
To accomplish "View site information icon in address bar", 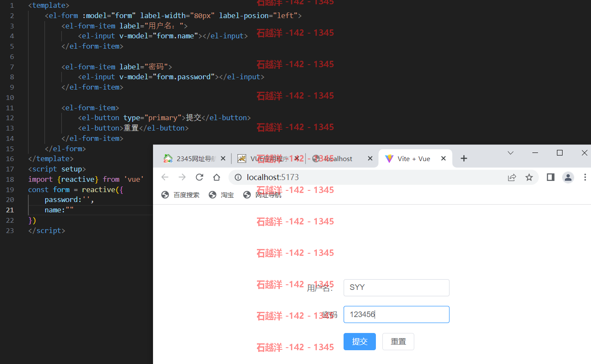I will 238,177.
